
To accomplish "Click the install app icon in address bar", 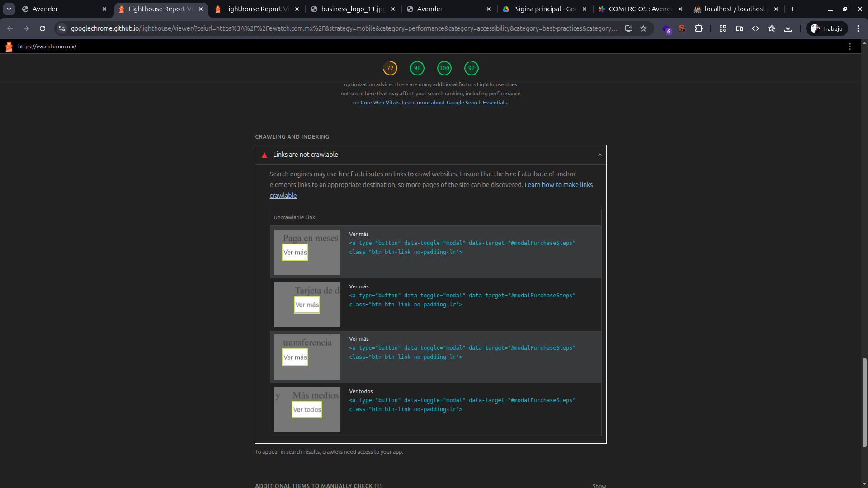I will (x=628, y=28).
